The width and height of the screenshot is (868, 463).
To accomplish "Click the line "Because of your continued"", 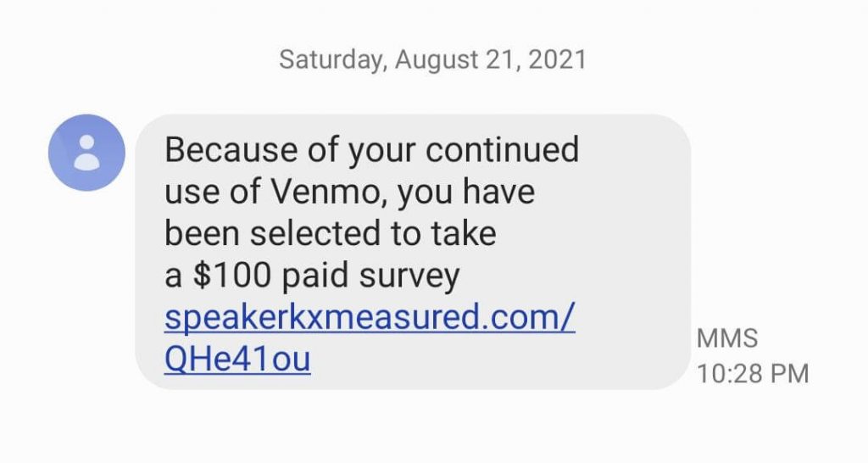I will (371, 151).
